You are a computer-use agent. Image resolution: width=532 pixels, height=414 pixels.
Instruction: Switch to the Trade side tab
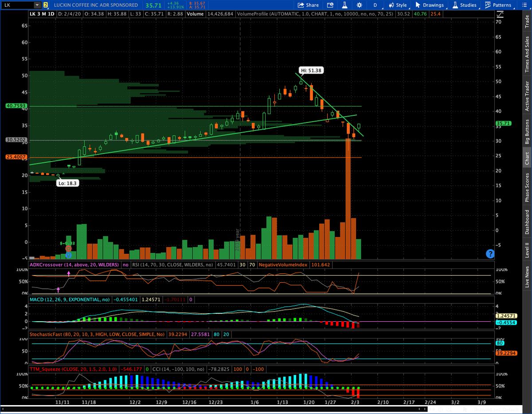click(527, 22)
